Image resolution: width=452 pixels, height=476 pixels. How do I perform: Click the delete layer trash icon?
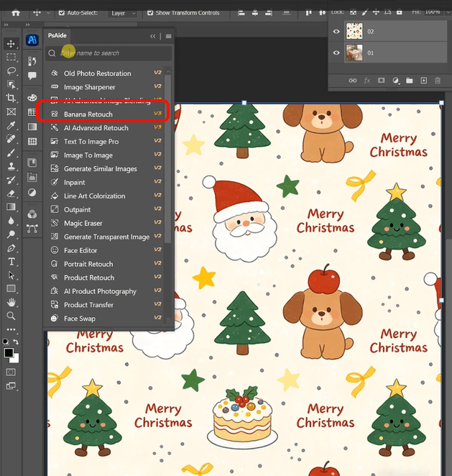tap(438, 81)
